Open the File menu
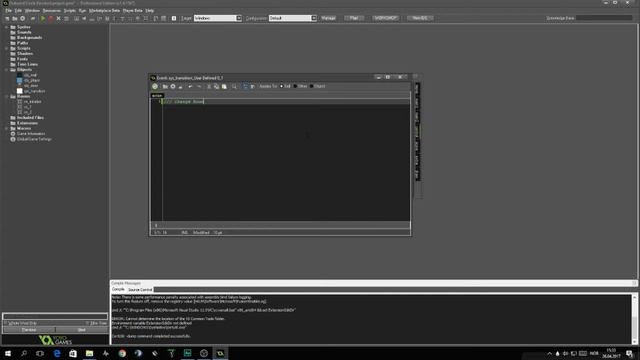Viewport: 640px width, 360px height. click(x=8, y=11)
